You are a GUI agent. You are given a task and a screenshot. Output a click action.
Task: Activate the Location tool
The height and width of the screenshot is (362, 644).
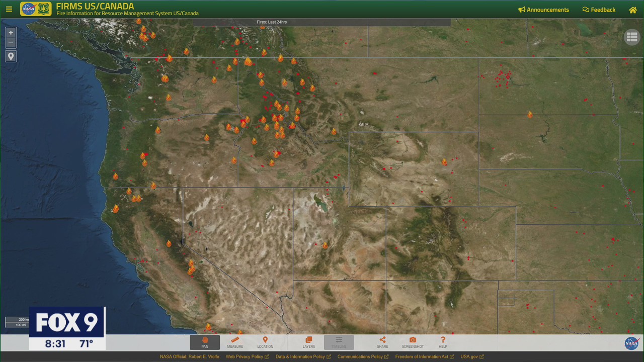[x=265, y=342]
